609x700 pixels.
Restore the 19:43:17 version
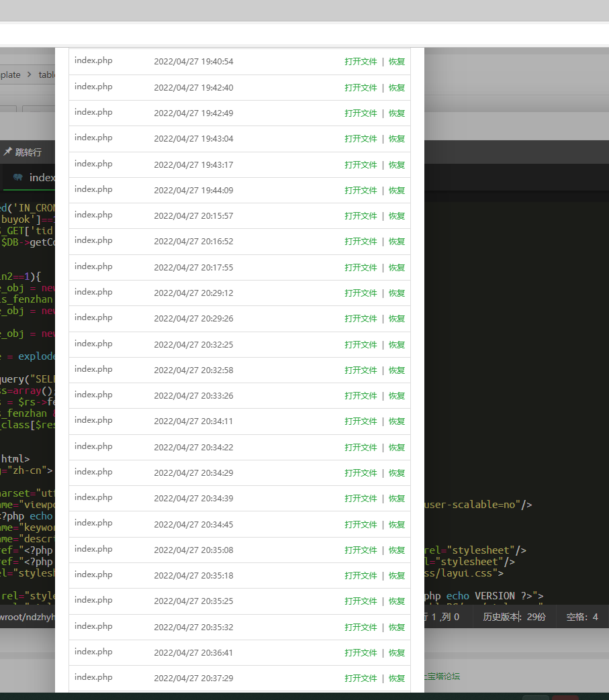396,164
